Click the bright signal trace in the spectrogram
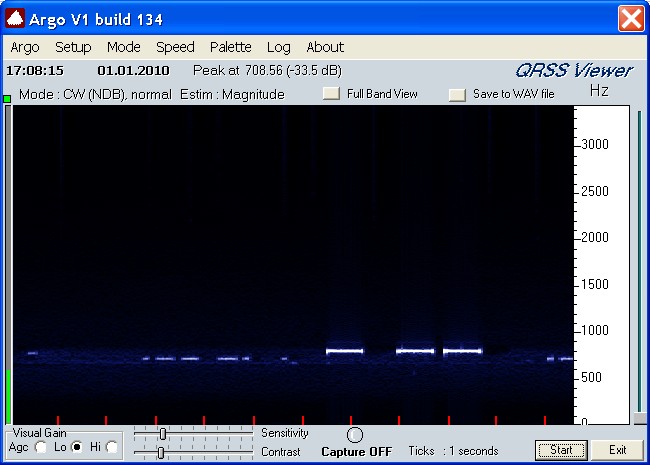650x465 pixels. coord(345,351)
